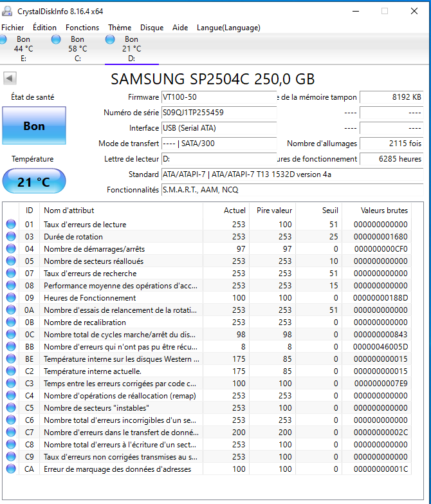Open the Langue(Language) menu
This screenshot has width=431, height=504.
[228, 28]
